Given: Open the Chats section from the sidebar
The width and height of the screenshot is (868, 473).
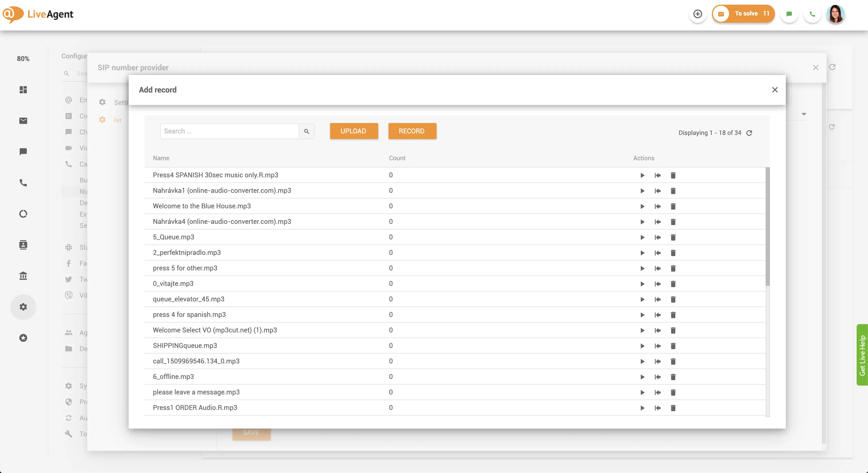Looking at the screenshot, I should click(23, 151).
